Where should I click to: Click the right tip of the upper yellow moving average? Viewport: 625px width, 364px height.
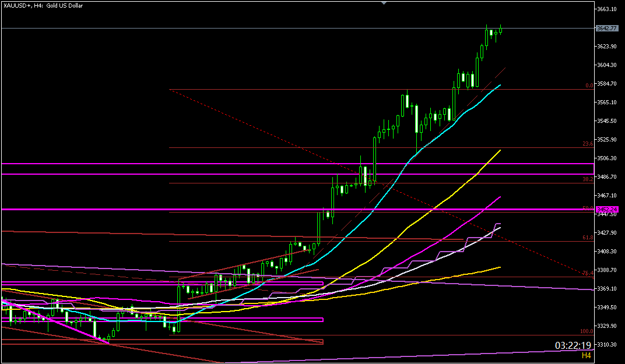click(x=500, y=150)
